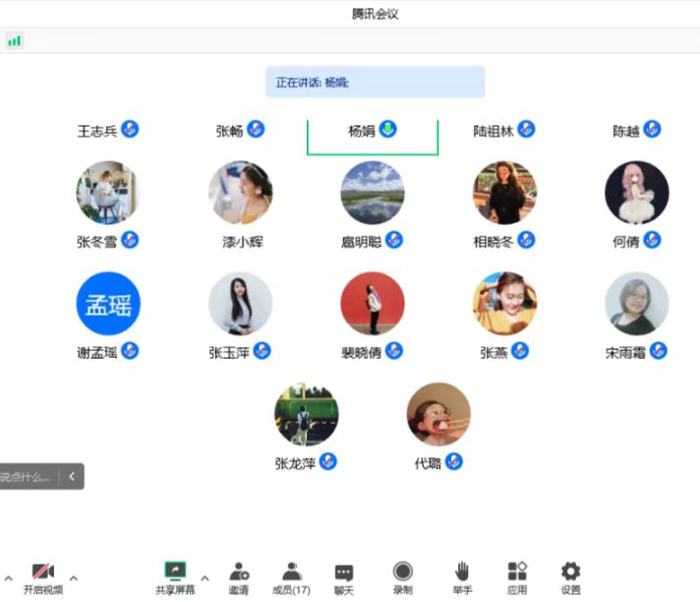This screenshot has height=602, width=700.
Task: Click the green network signal indicator
Action: click(14, 40)
